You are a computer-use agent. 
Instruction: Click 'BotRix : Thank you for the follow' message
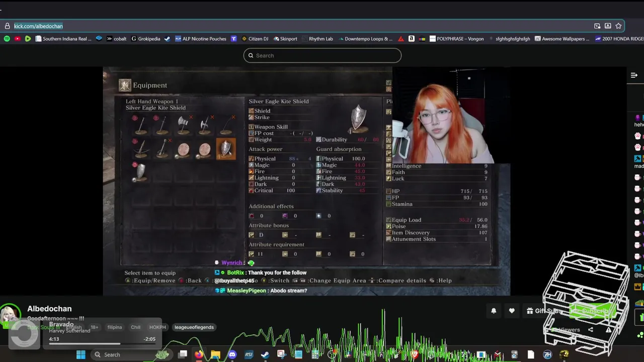coord(260,273)
